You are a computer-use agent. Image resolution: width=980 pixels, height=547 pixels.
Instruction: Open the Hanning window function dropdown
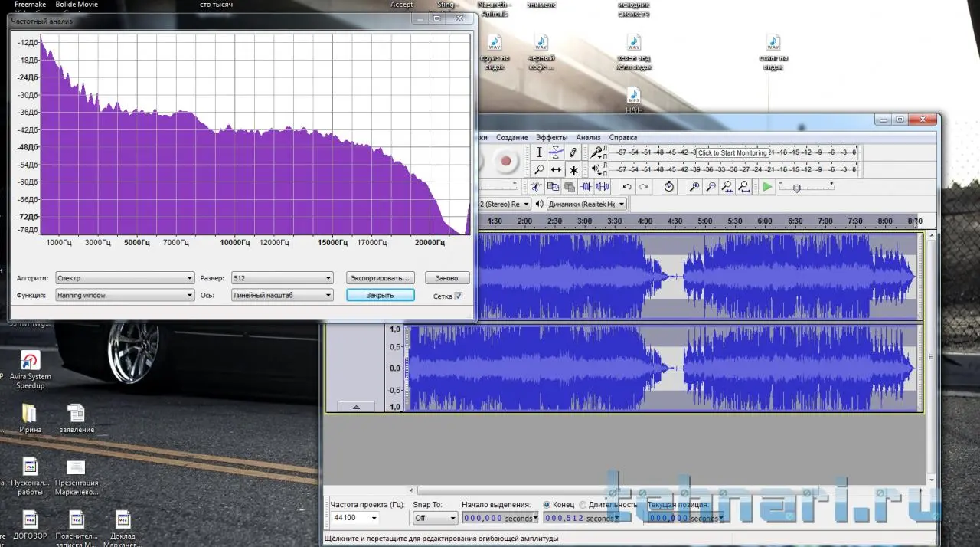tap(124, 295)
